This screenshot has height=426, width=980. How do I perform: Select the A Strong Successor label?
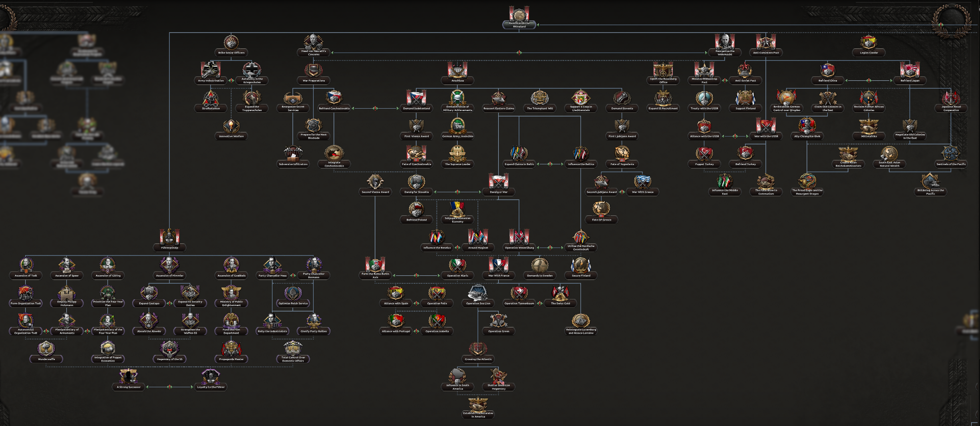(129, 387)
